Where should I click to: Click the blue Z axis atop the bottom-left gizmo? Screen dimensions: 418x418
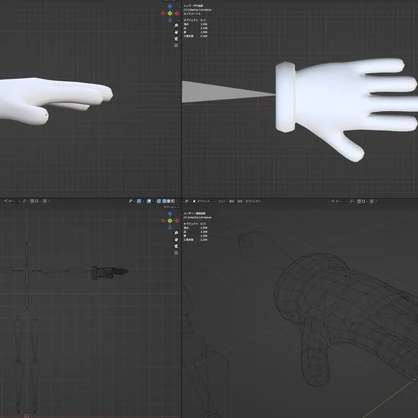pos(170,214)
